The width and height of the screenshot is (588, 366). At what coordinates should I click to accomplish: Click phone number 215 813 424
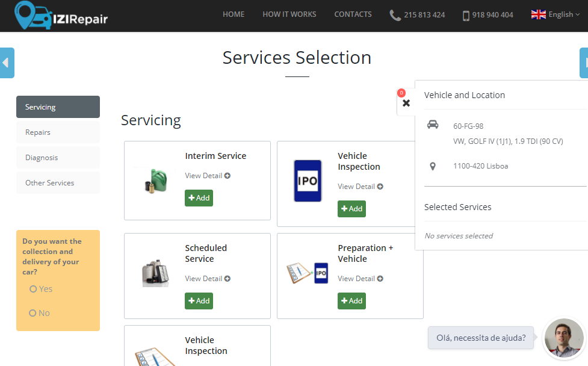pos(424,15)
